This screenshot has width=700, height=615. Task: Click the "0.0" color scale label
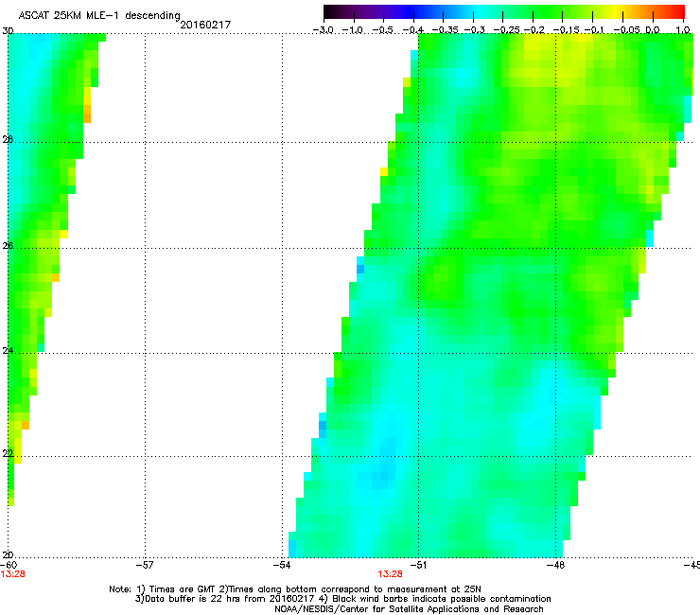pos(653,30)
